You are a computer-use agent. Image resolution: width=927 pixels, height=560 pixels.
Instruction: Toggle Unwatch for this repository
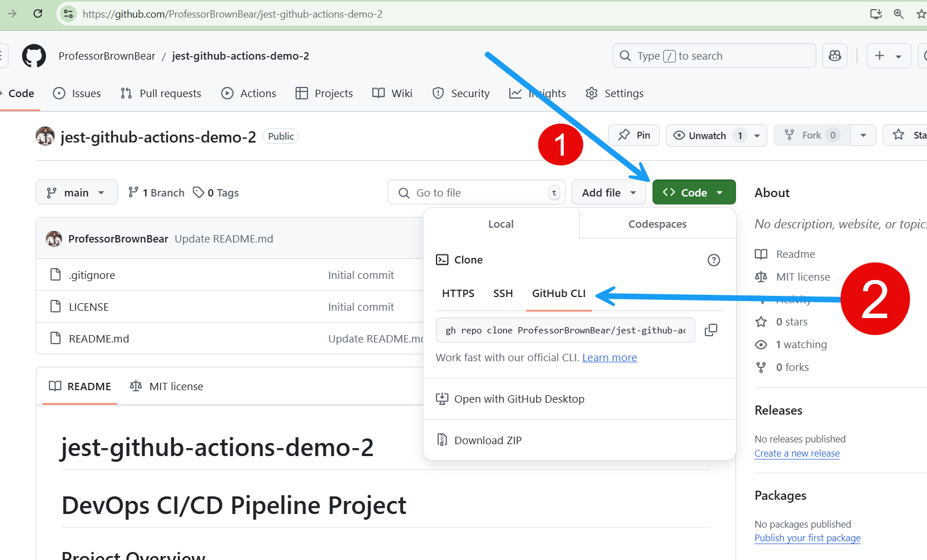click(707, 136)
